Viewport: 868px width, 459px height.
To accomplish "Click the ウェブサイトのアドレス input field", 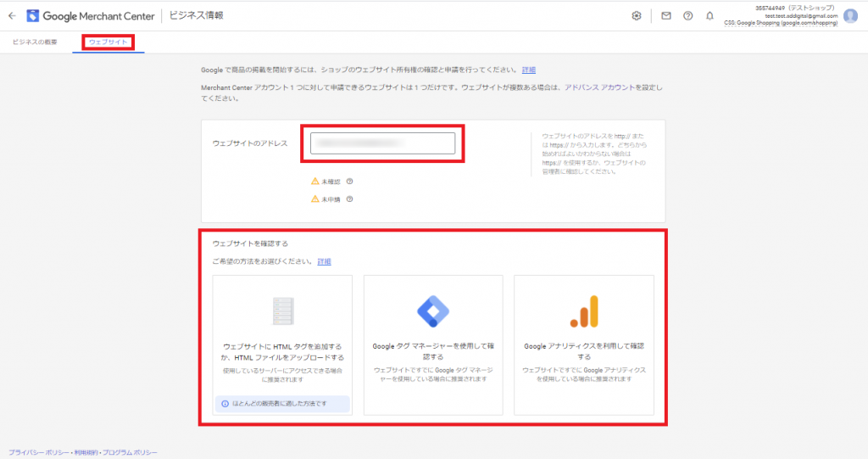I will click(x=382, y=143).
